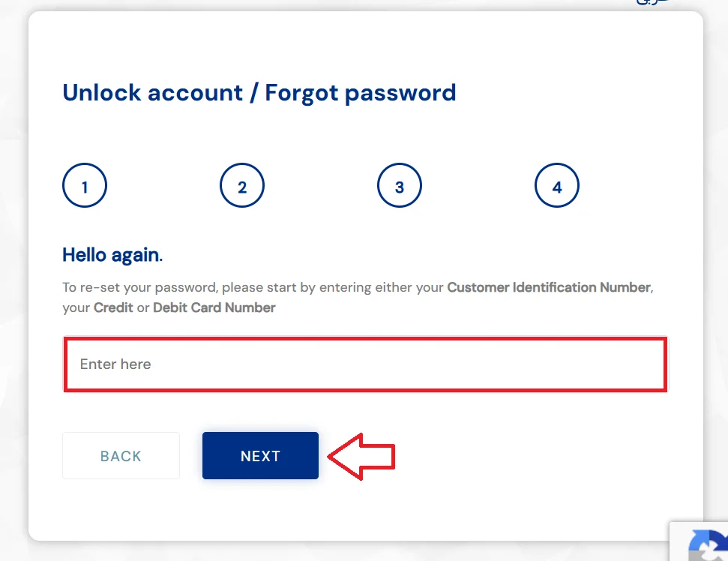Click the 'To re-set your password' instruction text
Image resolution: width=728 pixels, height=561 pixels.
(139, 287)
